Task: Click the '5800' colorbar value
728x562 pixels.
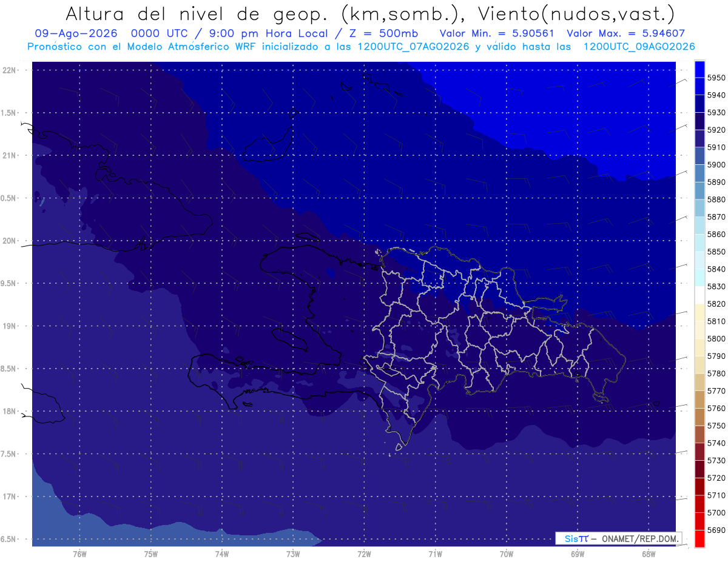Action: point(716,339)
